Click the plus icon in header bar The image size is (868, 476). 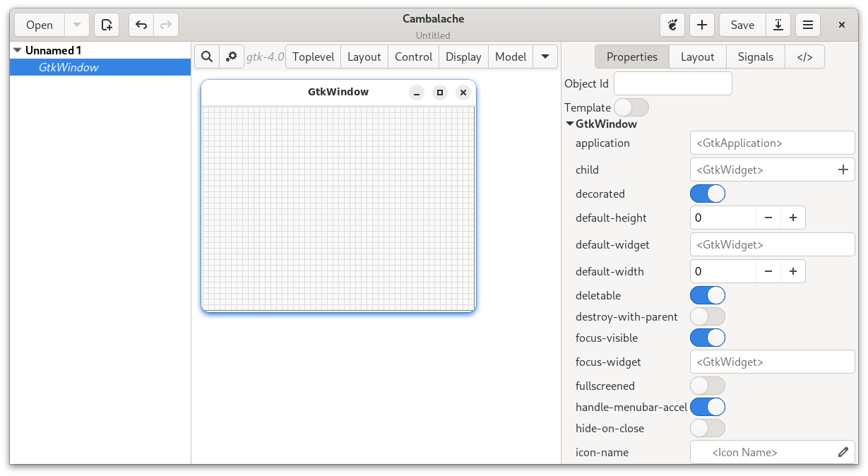[702, 25]
